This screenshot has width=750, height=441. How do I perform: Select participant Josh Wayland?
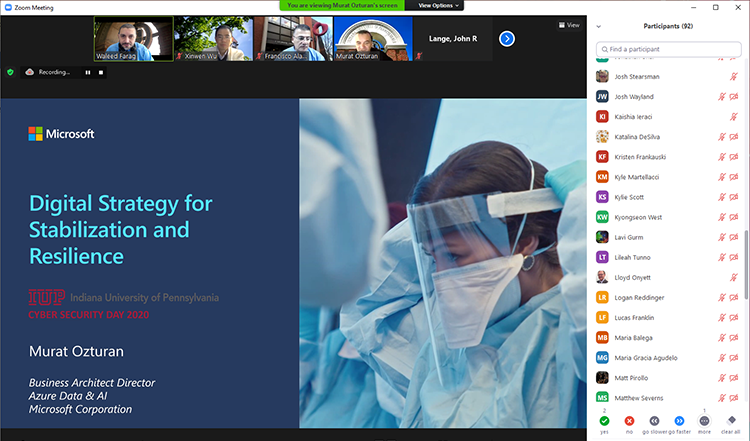[x=668, y=97]
